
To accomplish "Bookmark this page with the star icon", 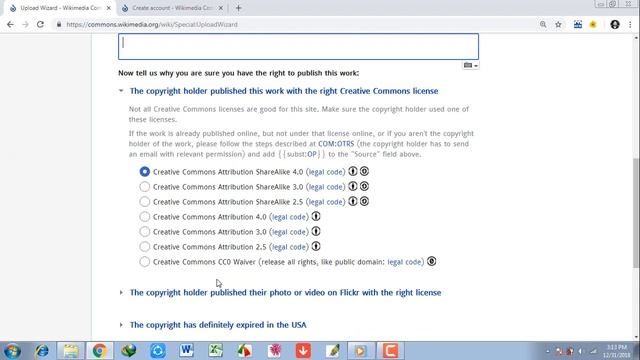I will pyautogui.click(x=558, y=24).
